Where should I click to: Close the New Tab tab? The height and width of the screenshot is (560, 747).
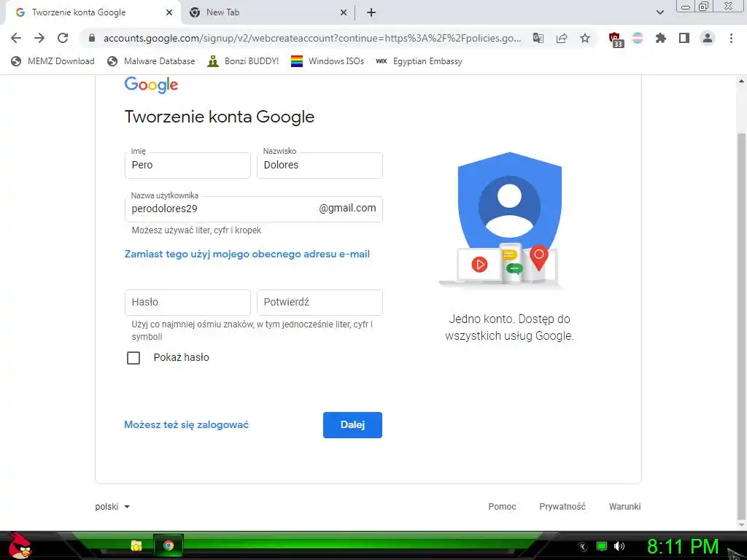point(344,12)
